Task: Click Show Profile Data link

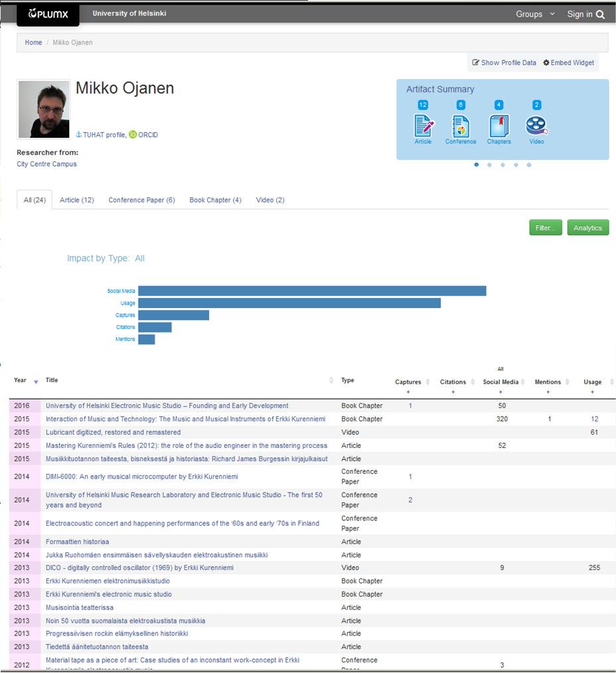Action: (x=508, y=62)
